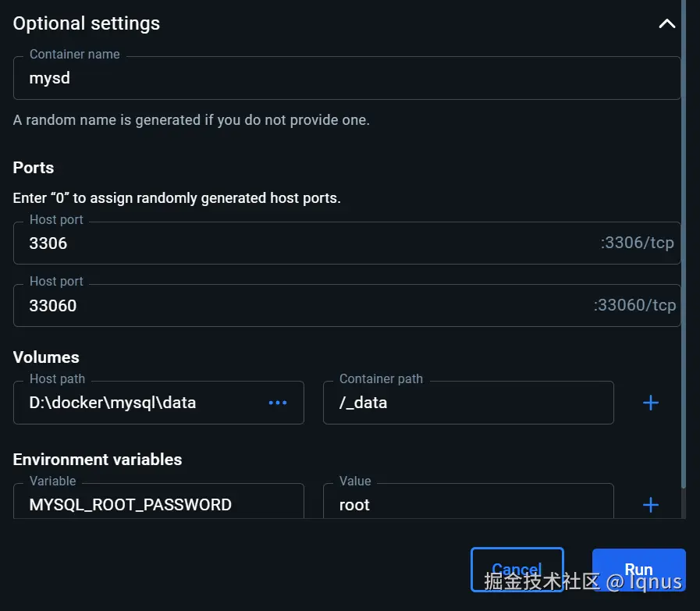The height and width of the screenshot is (611, 700).
Task: Click the MYSQL_ROOT_PASSWORD Variable field
Action: tap(156, 505)
